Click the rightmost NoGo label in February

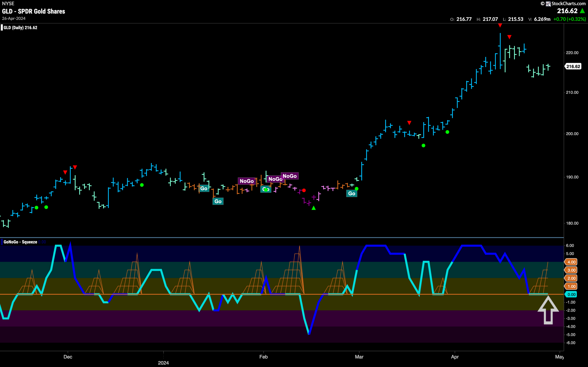(x=290, y=176)
